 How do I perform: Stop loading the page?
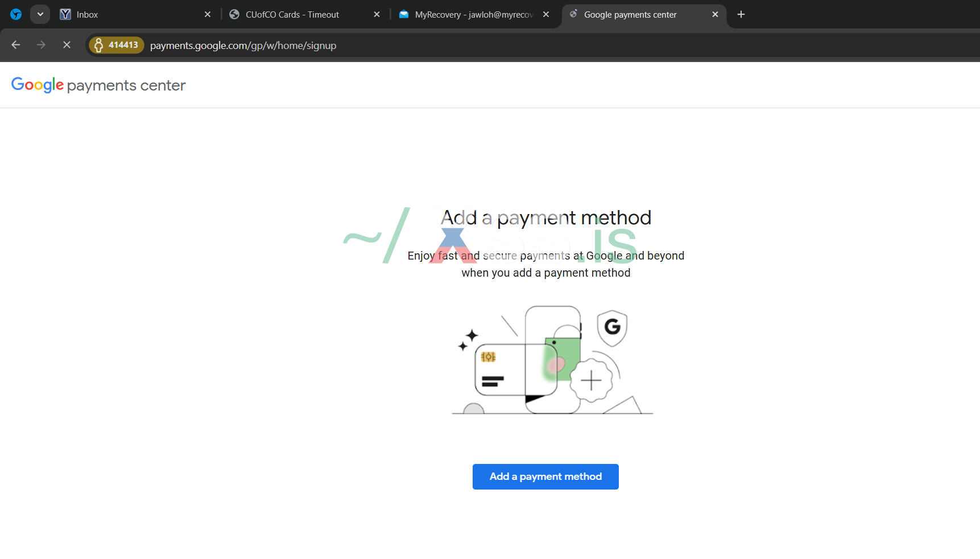click(67, 45)
